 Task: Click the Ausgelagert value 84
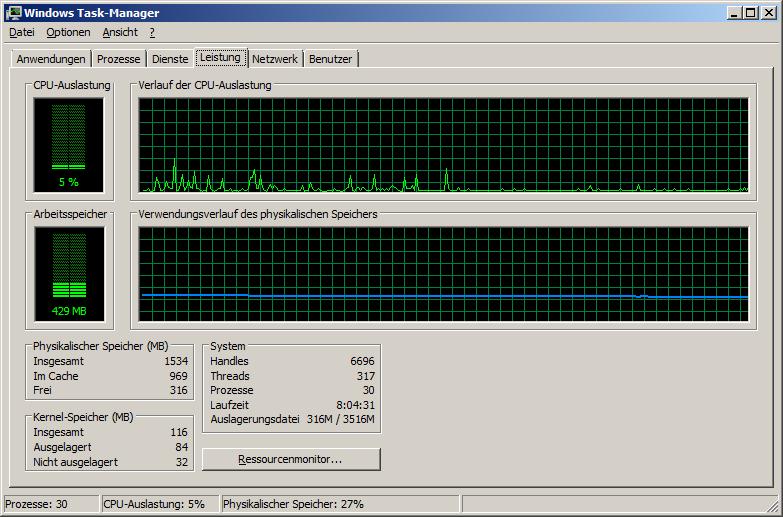coord(182,447)
